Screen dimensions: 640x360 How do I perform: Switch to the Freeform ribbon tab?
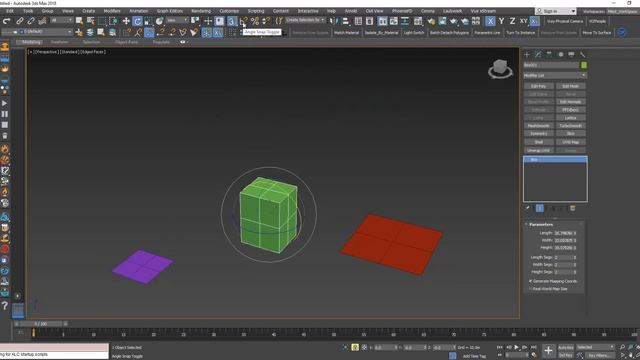[x=60, y=42]
